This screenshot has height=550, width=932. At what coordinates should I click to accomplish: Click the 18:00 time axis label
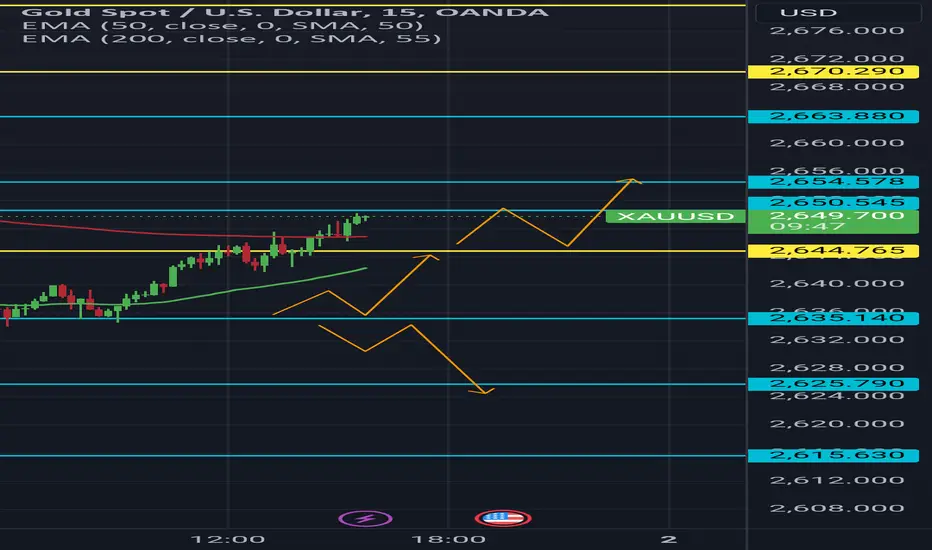[448, 540]
